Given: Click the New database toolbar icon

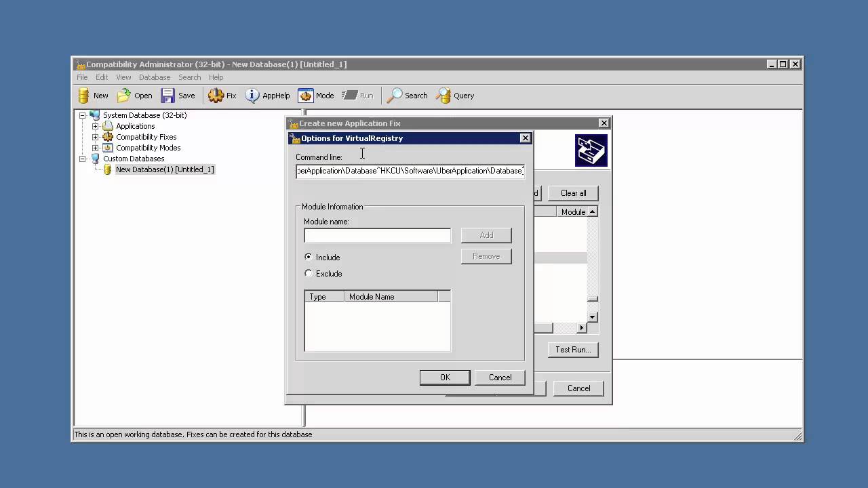Looking at the screenshot, I should [83, 96].
